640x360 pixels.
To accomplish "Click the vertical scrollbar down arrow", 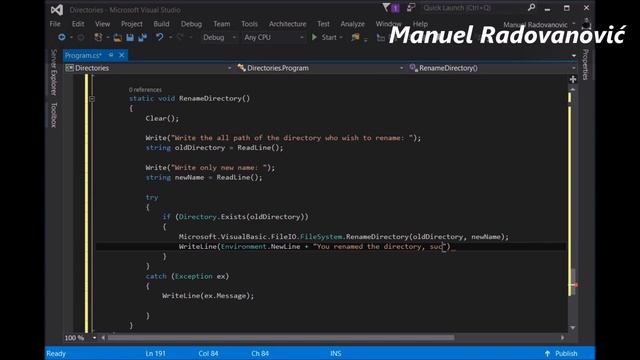I will pyautogui.click(x=573, y=328).
